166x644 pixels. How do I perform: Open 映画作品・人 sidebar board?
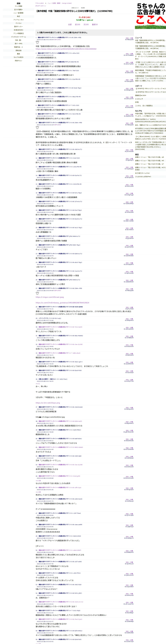click(x=18, y=47)
